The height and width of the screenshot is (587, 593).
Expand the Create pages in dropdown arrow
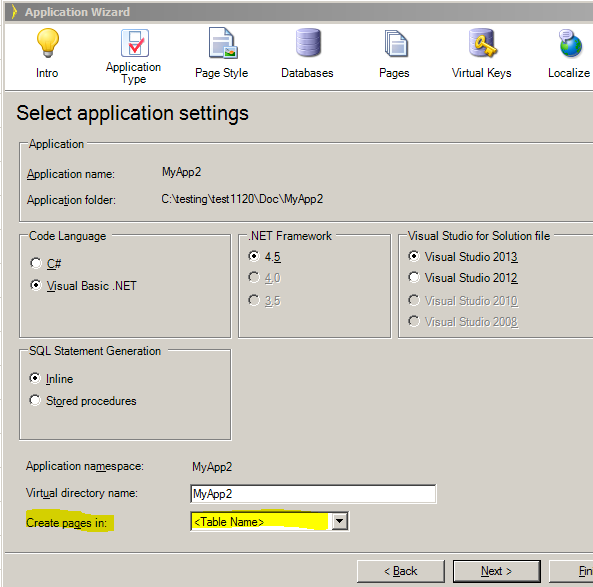point(340,522)
